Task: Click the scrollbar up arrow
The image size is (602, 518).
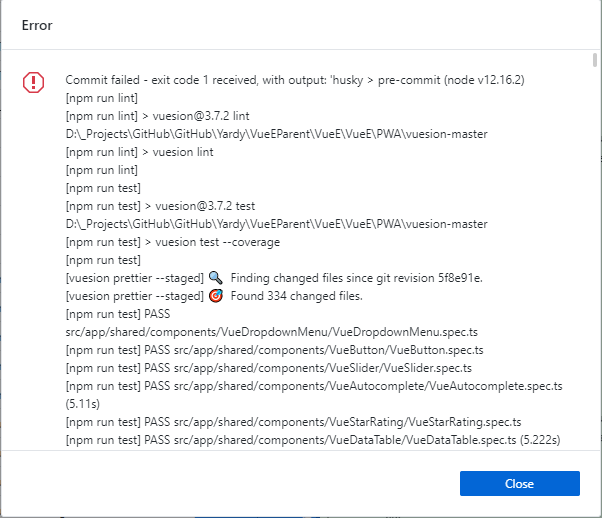Action: coord(594,60)
